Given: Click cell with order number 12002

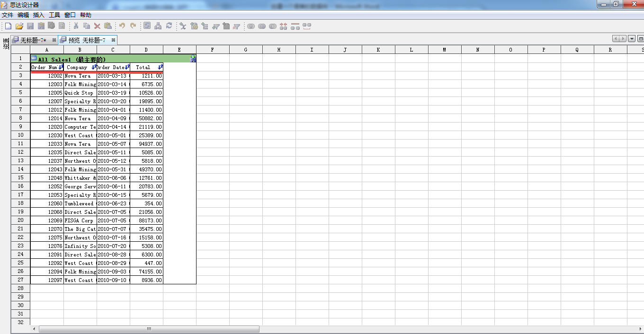Looking at the screenshot, I should tap(47, 76).
